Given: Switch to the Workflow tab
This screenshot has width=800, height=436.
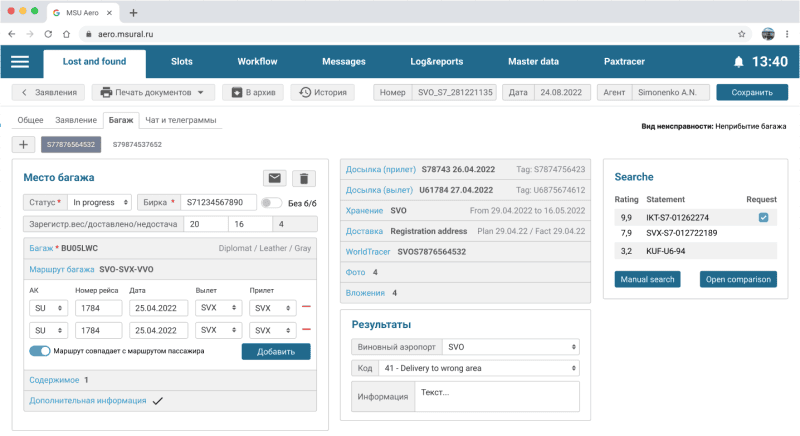Looking at the screenshot, I should coord(257,62).
